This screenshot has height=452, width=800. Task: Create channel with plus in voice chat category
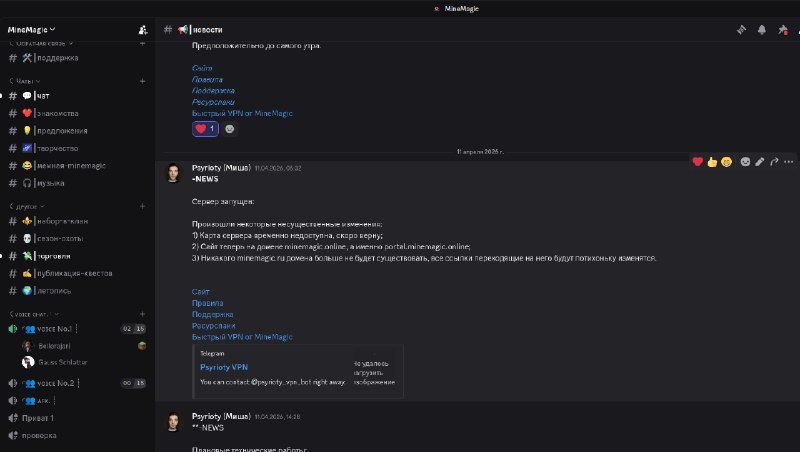coord(142,314)
